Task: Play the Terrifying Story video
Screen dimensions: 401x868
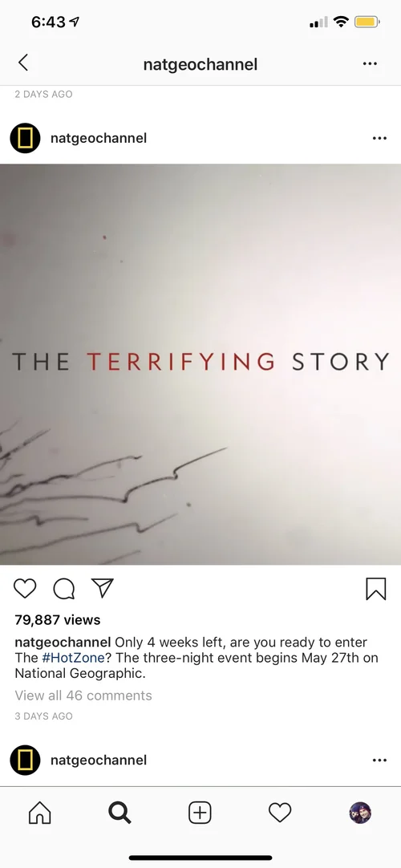Action: click(x=200, y=364)
